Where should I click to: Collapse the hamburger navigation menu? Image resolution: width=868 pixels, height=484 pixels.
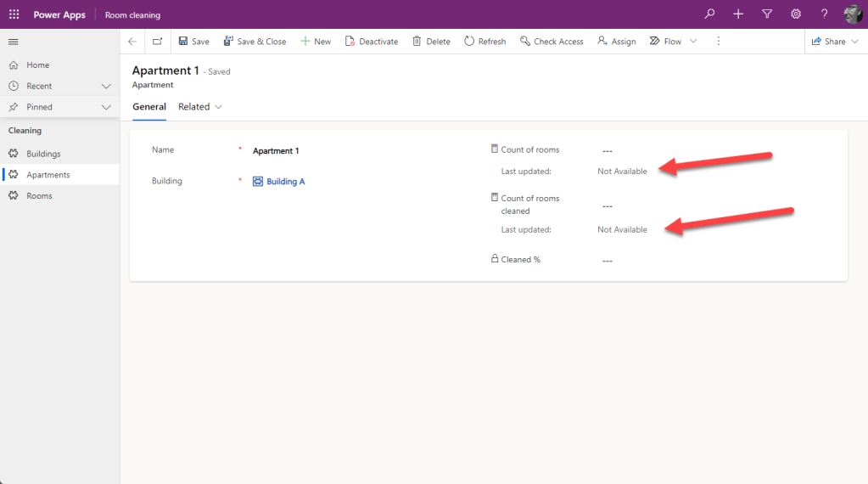click(13, 42)
